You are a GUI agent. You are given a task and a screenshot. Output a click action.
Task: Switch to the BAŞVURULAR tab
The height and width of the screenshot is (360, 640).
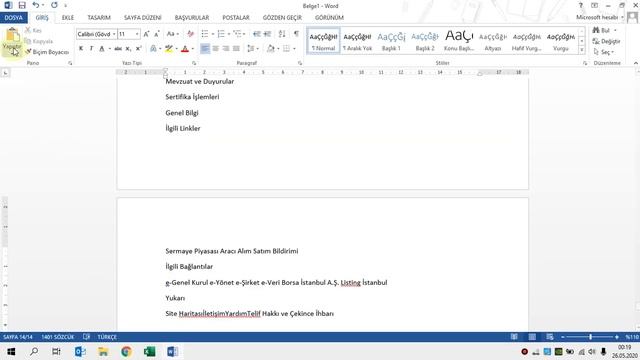tap(192, 18)
